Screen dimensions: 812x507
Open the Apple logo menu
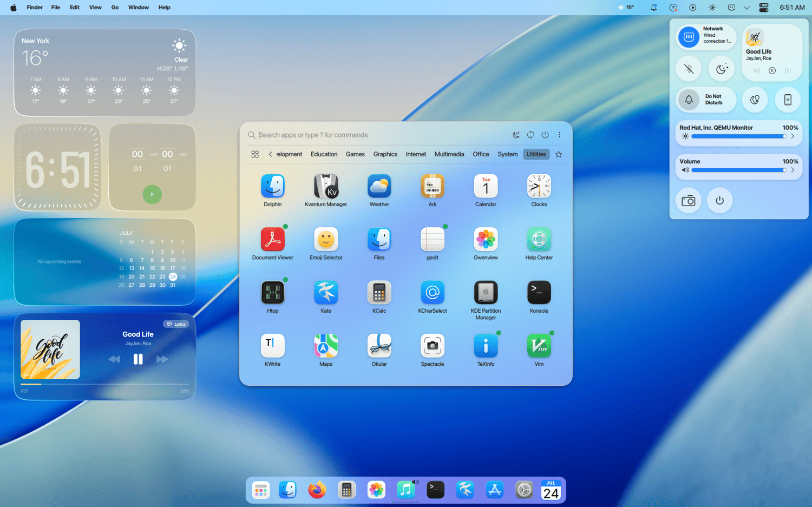[14, 8]
